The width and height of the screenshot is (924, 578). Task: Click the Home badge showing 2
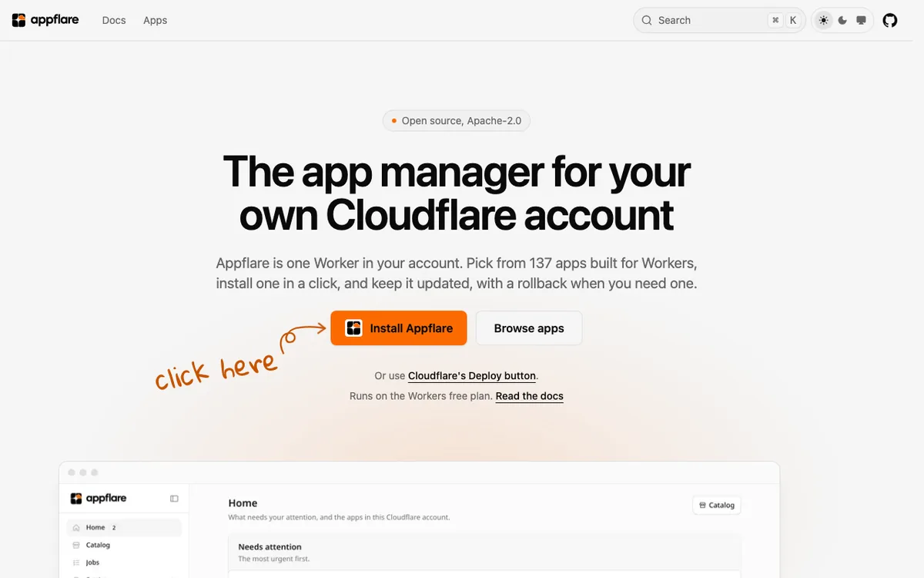(x=114, y=528)
